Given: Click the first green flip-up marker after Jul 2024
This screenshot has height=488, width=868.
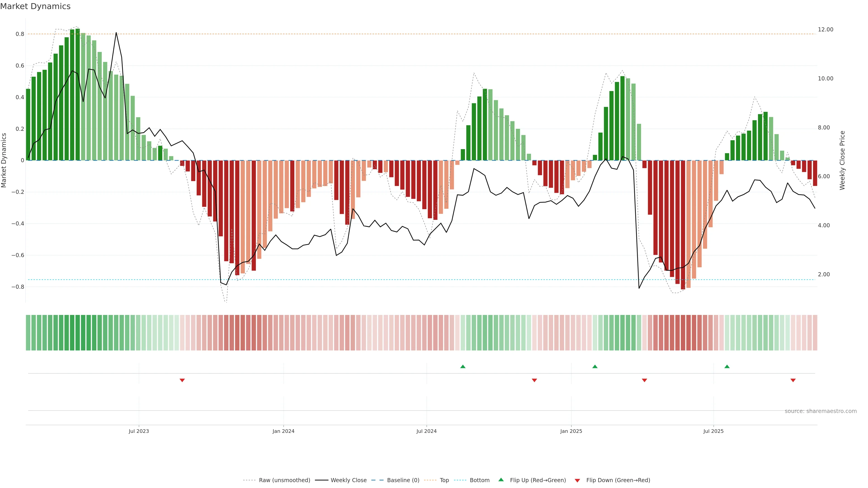Looking at the screenshot, I should tap(463, 366).
